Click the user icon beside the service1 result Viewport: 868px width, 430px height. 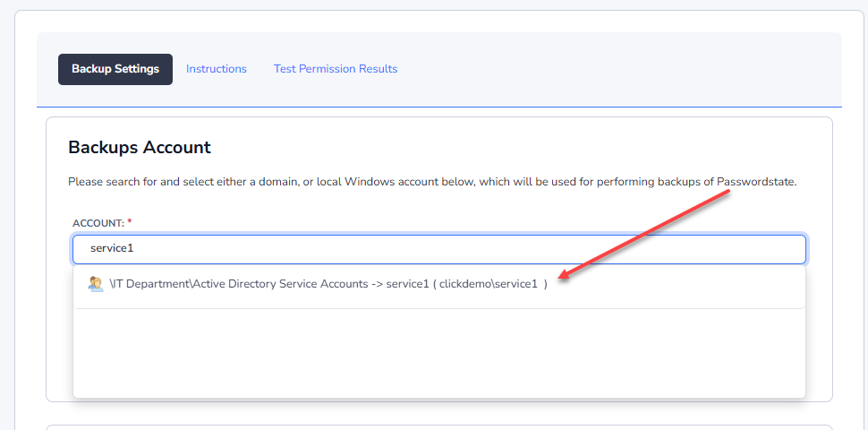click(96, 284)
